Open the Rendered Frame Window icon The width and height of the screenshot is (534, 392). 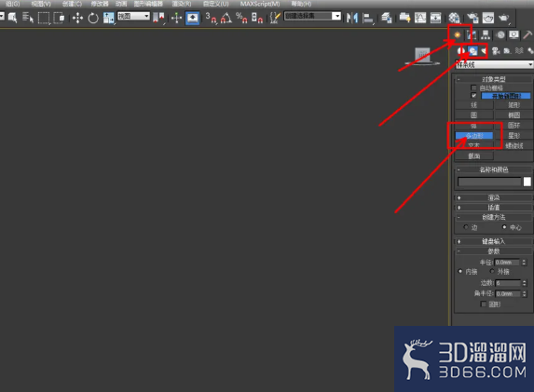coord(488,18)
